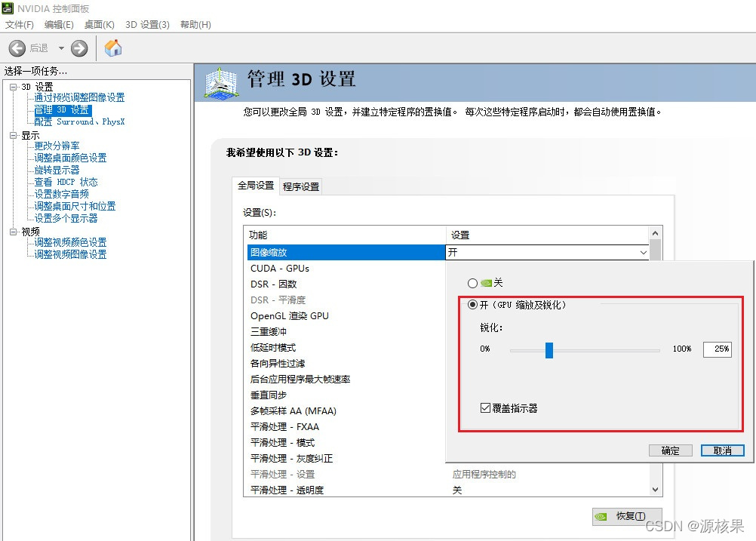Screen dimensions: 756x541
Task: Open 查看 HDCP 状态 tree item
Action: [x=66, y=182]
